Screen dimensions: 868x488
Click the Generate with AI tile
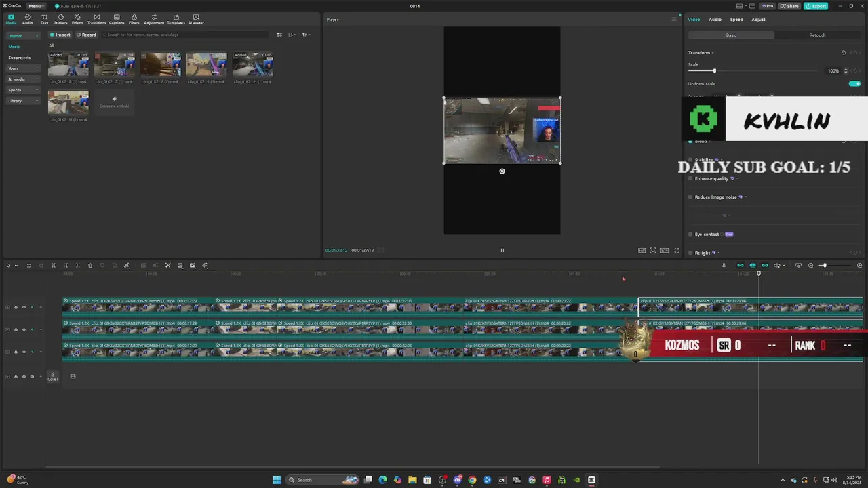coord(114,102)
